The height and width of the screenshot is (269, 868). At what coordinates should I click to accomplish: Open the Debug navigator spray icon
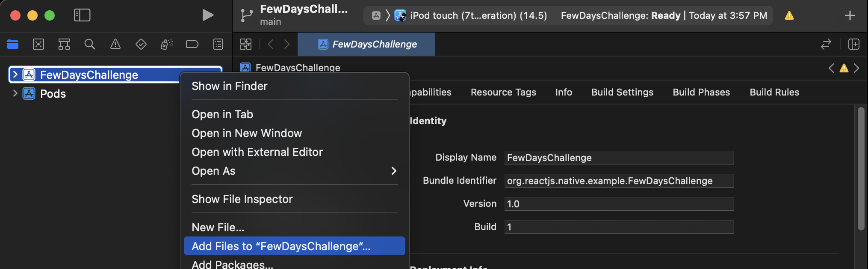(167, 44)
